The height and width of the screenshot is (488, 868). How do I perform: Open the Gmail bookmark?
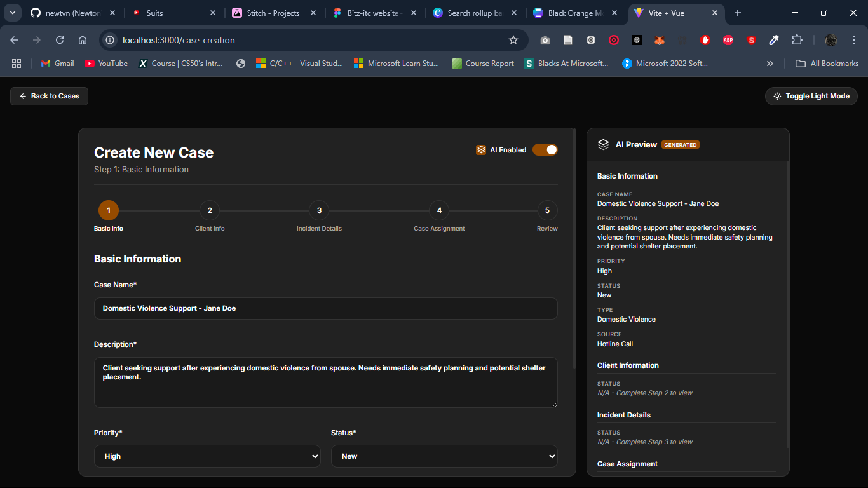point(57,64)
